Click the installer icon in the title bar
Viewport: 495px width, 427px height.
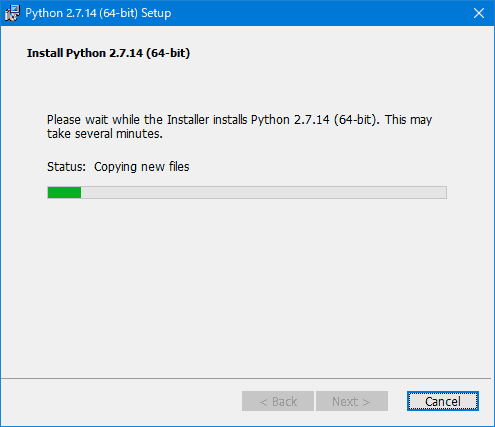pyautogui.click(x=12, y=13)
